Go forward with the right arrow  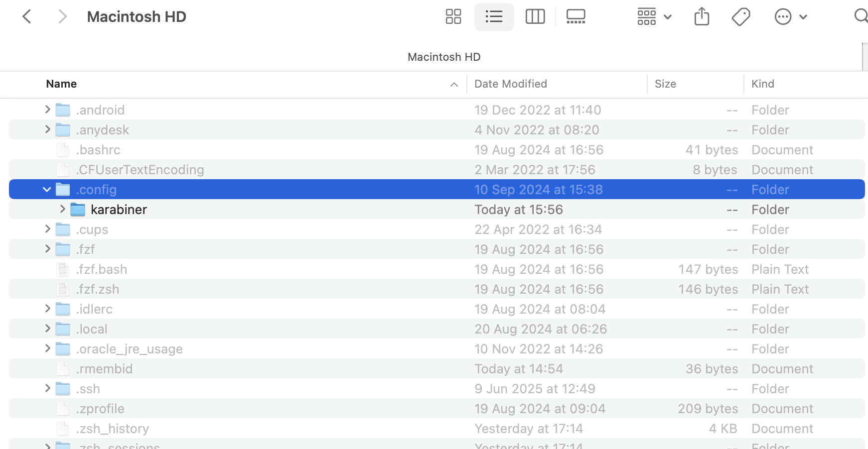(62, 17)
